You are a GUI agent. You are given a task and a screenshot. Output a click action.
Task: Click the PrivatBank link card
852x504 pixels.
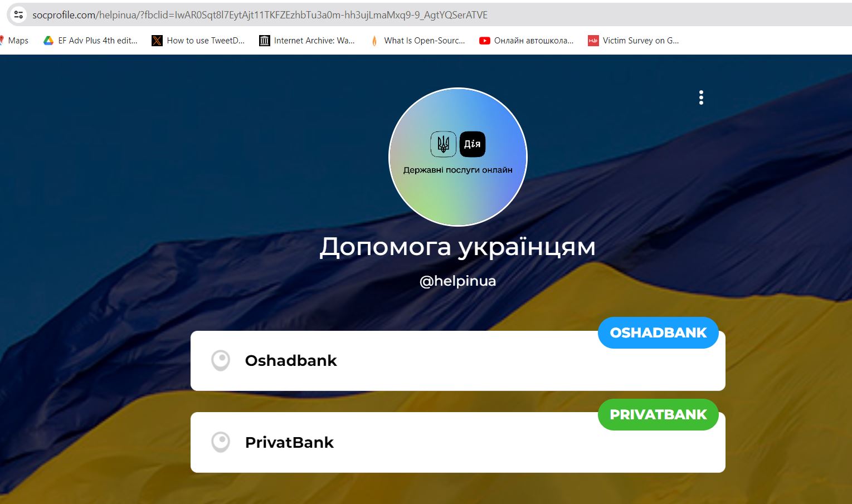(458, 443)
